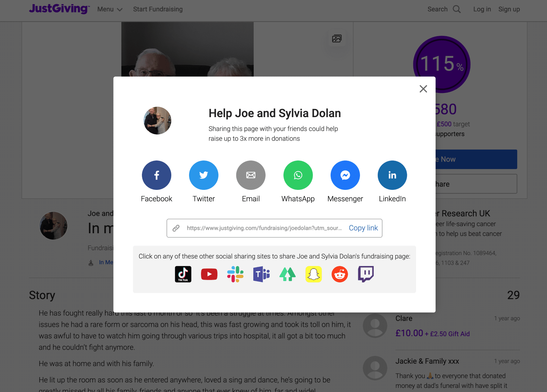Viewport: 547px width, 392px height.
Task: Click the Share button behind dialog
Action: [476, 184]
